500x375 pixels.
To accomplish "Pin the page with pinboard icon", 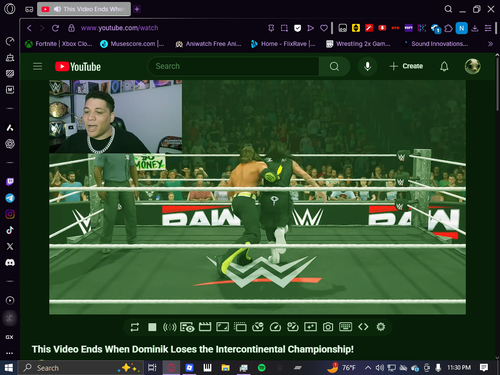I will point(271,28).
